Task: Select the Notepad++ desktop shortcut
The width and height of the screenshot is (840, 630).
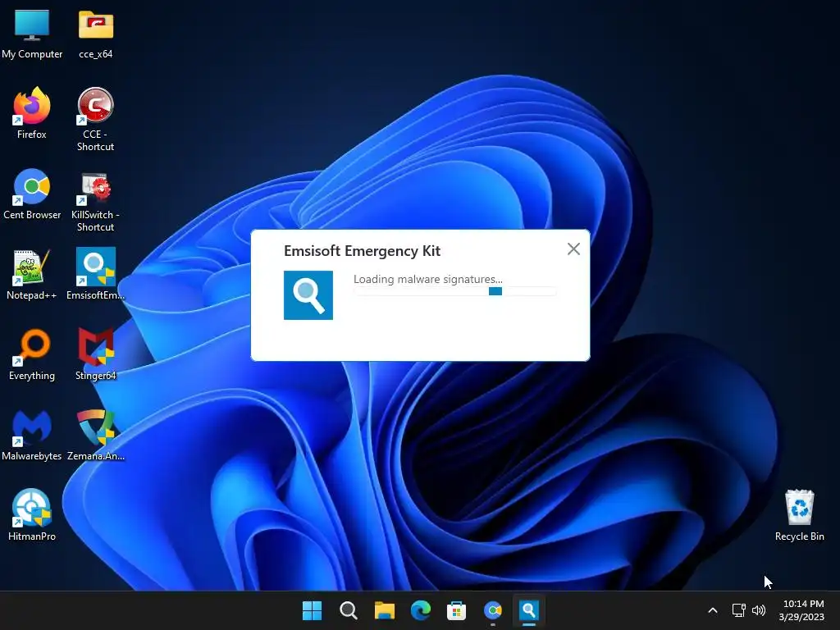Action: click(x=32, y=274)
